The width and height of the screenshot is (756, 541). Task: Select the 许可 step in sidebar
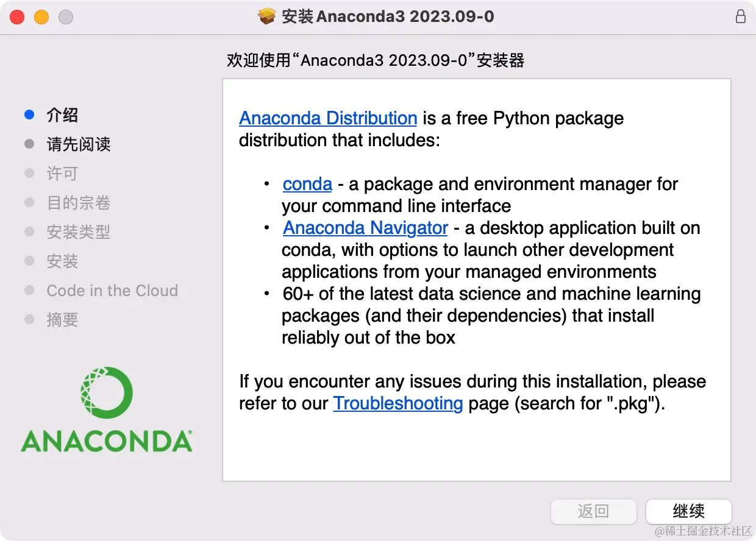pyautogui.click(x=62, y=173)
